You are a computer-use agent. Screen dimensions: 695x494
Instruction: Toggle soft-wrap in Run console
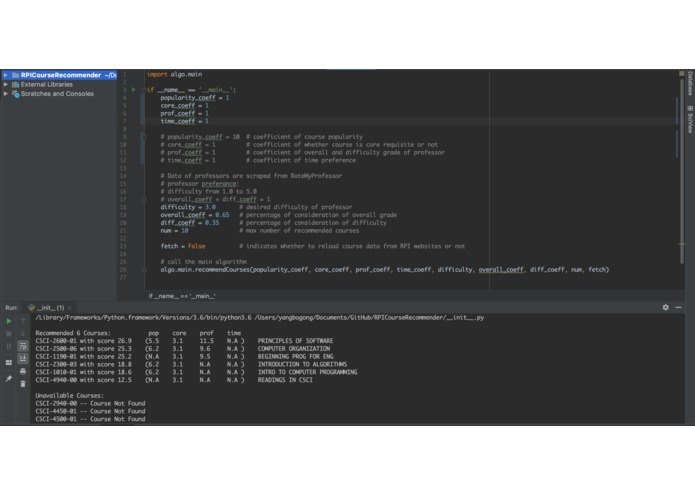(23, 346)
